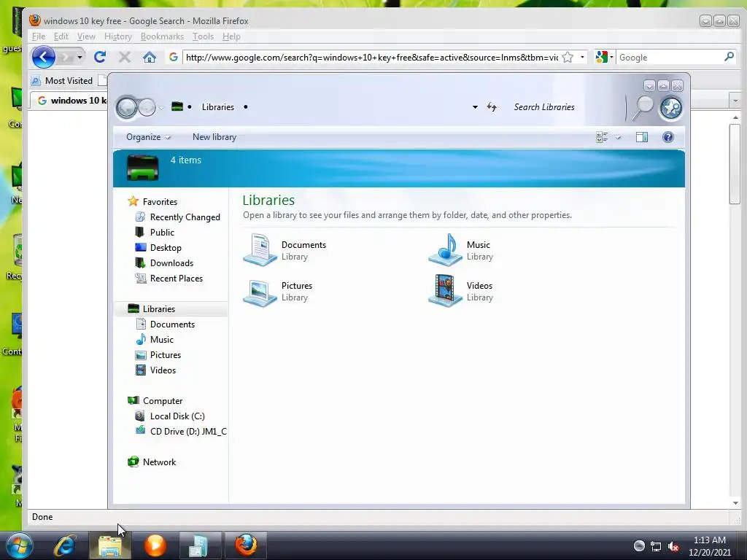Open Recently Changed in Favorites
This screenshot has width=747, height=560.
[x=185, y=217]
